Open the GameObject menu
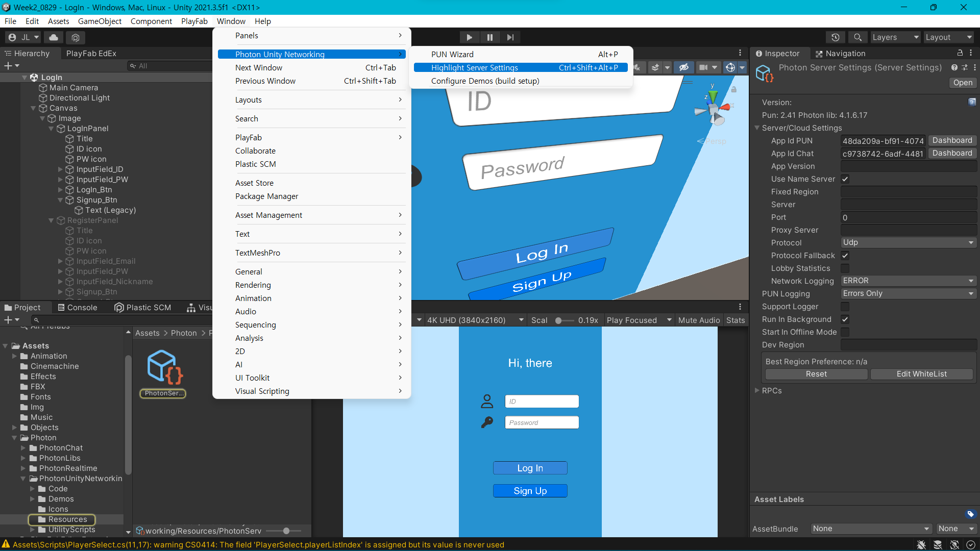 coord(100,21)
